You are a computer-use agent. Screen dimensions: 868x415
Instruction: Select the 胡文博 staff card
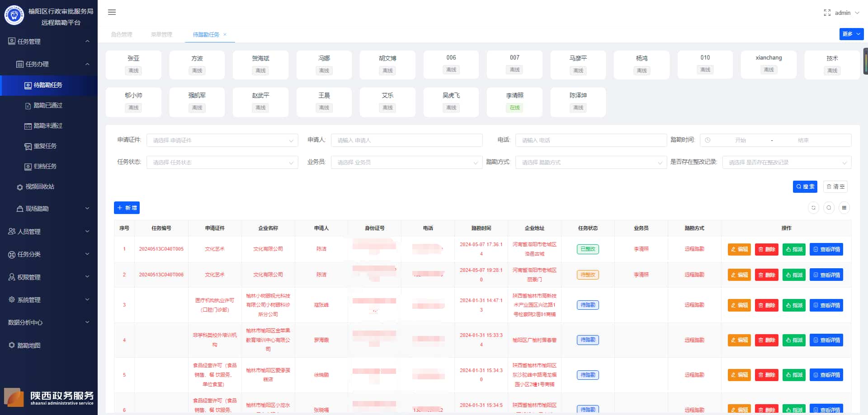click(387, 65)
